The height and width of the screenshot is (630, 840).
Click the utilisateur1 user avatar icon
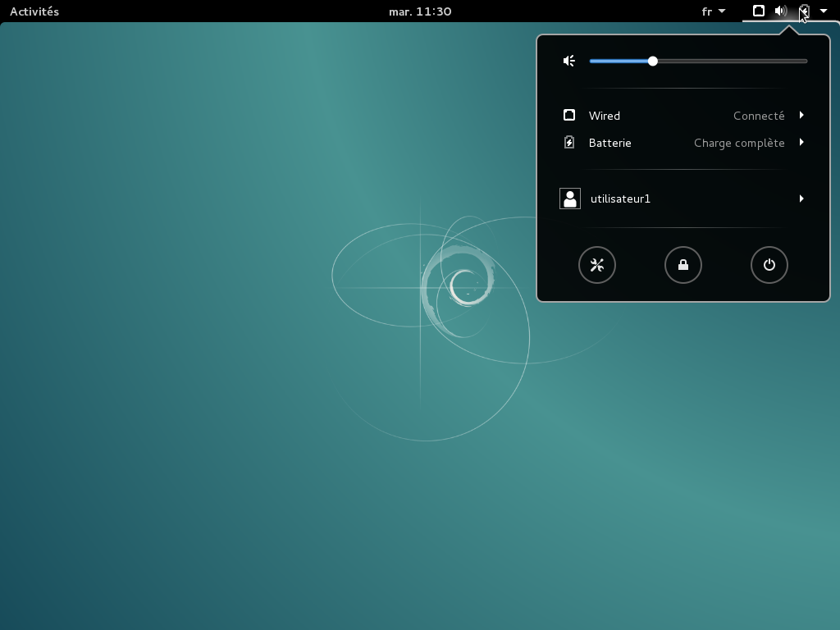pyautogui.click(x=570, y=199)
